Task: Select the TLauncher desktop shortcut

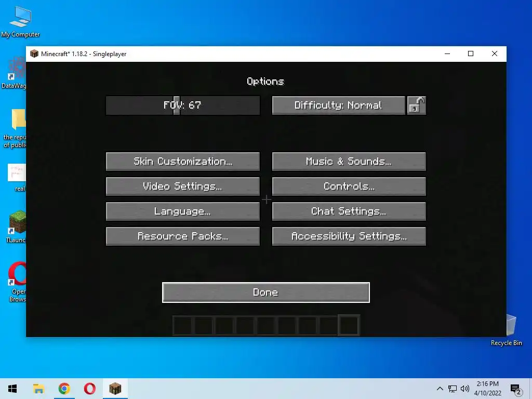Action: [x=17, y=227]
